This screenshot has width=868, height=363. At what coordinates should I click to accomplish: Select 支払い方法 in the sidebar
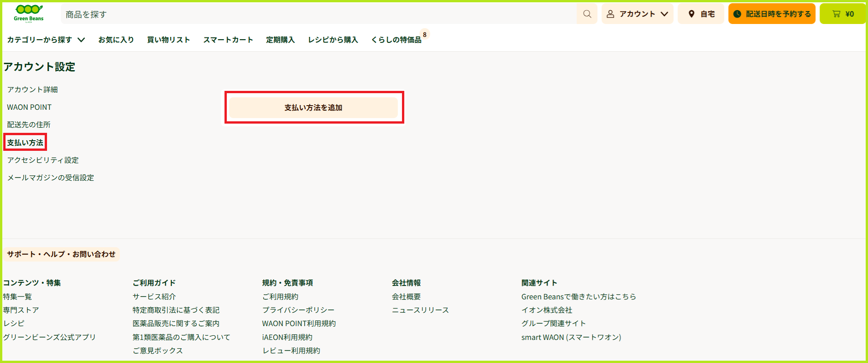point(25,143)
